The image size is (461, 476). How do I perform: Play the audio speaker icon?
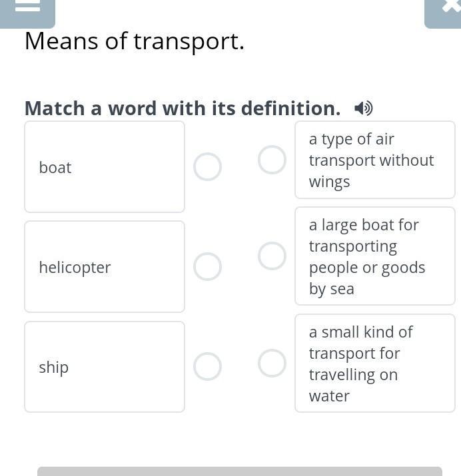[x=364, y=109]
